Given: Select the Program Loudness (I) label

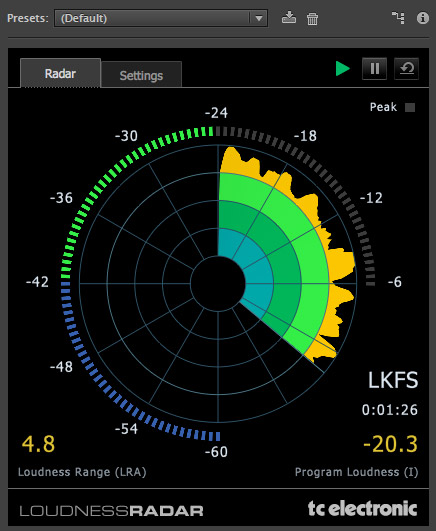Looking at the screenshot, I should pyautogui.click(x=356, y=472).
